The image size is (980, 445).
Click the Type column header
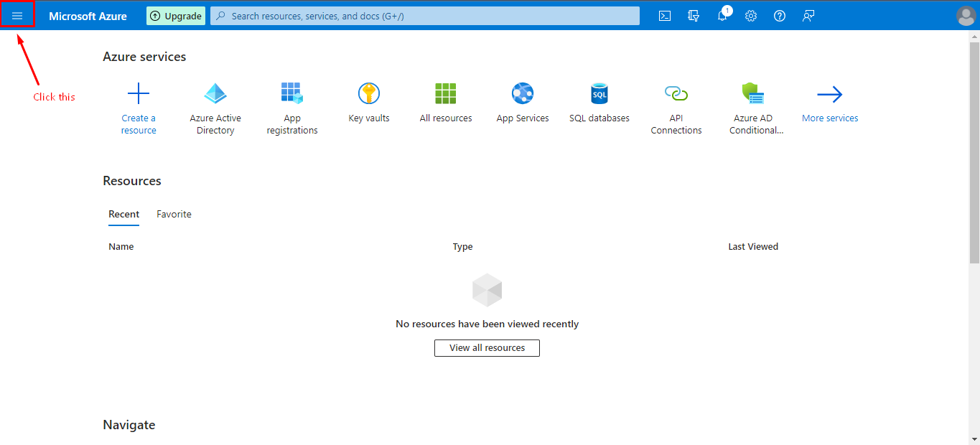[x=462, y=246]
